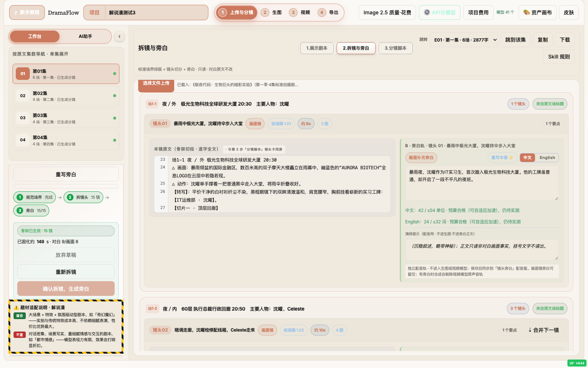Open the 1.展示剧本 tab
Image resolution: width=588 pixels, height=368 pixels.
point(317,48)
